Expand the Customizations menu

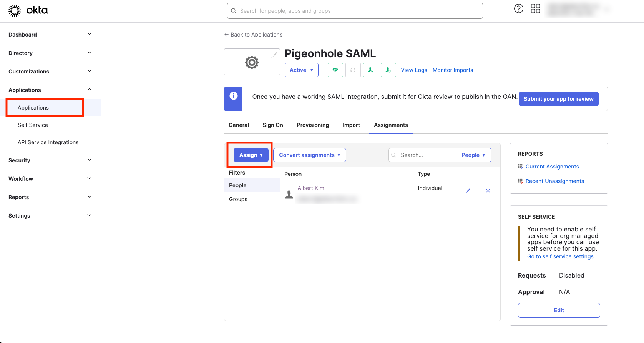tap(50, 72)
